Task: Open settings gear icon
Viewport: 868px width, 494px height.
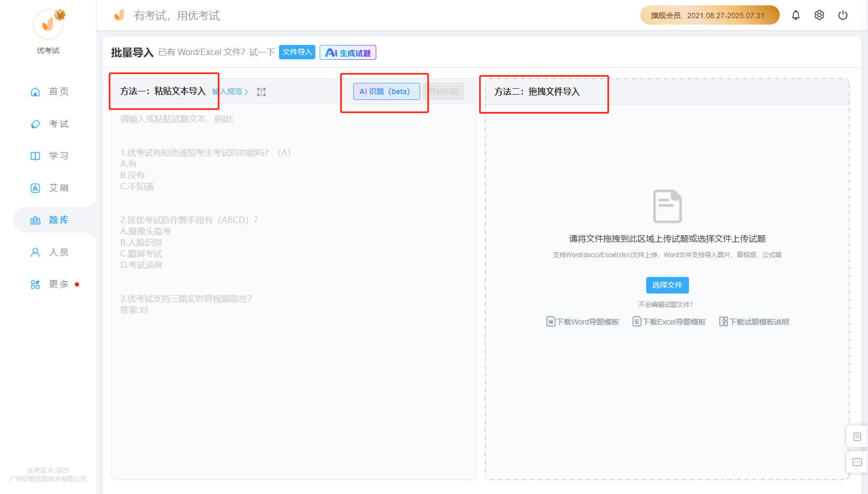Action: [819, 15]
